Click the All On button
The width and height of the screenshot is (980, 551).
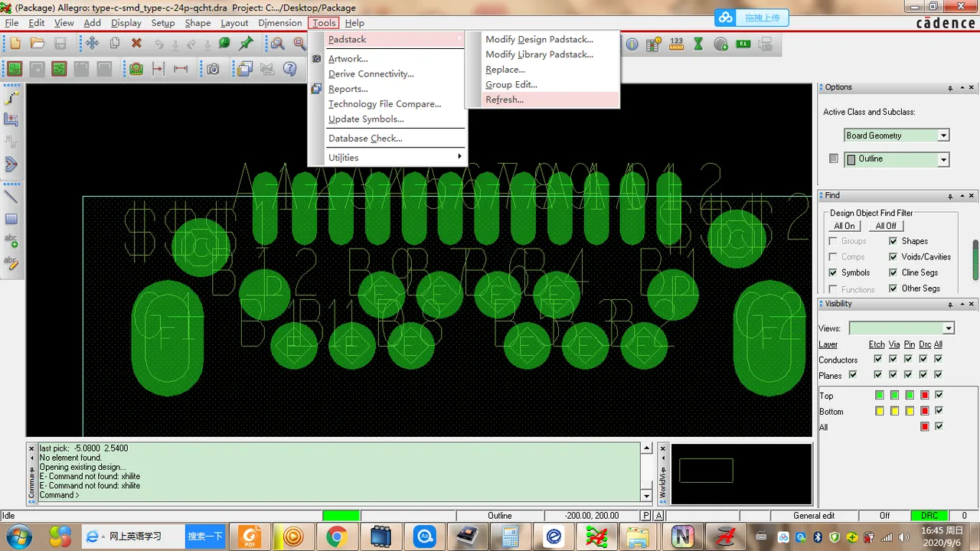[845, 226]
